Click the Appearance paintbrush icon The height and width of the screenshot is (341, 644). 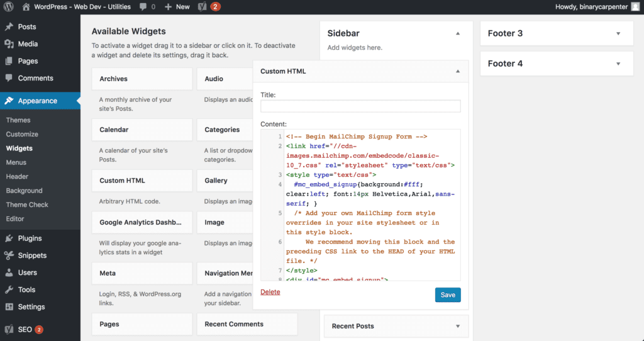pos(9,101)
